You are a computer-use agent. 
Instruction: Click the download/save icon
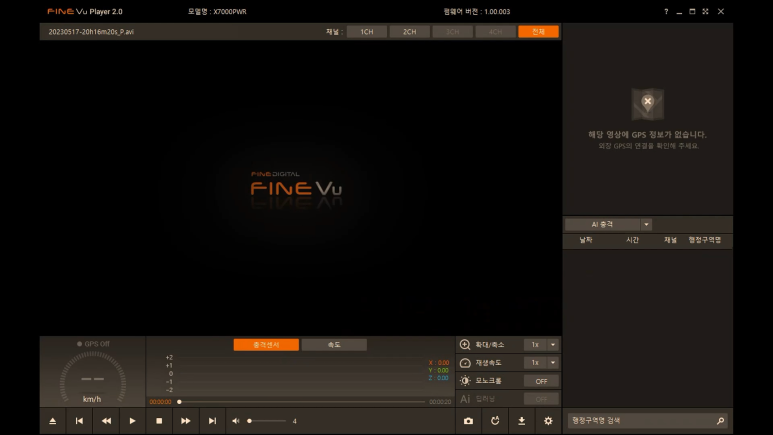point(522,421)
